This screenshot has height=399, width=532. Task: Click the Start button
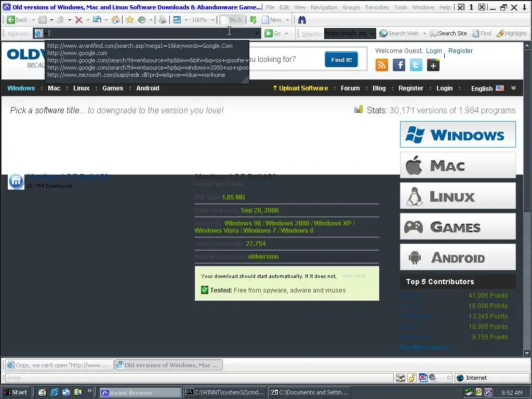click(x=16, y=392)
